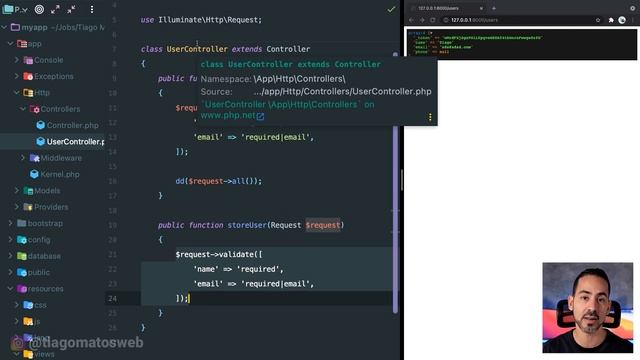This screenshot has height=360, width=640.
Task: Expand the Console folder chevron
Action: [x=17, y=60]
